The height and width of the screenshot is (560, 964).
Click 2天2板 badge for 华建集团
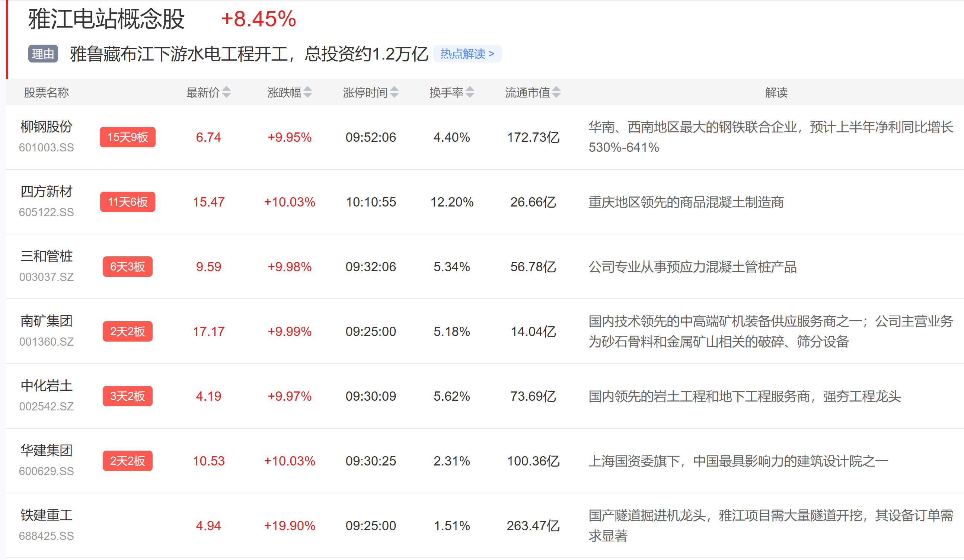(x=127, y=461)
